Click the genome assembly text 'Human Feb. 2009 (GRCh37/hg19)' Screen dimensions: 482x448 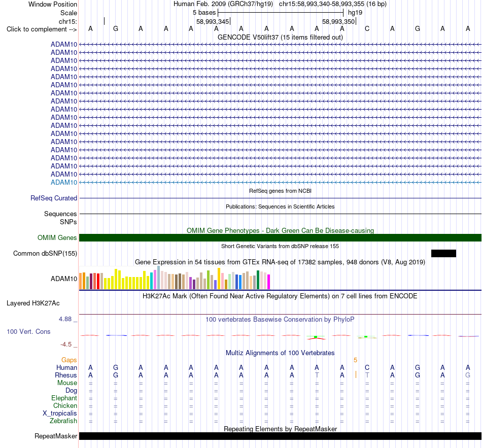(x=223, y=4)
